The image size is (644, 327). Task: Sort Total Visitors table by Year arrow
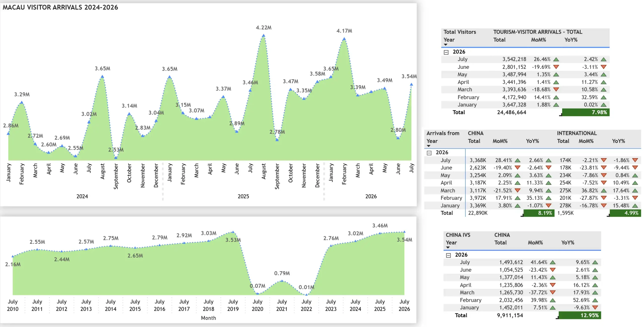446,45
